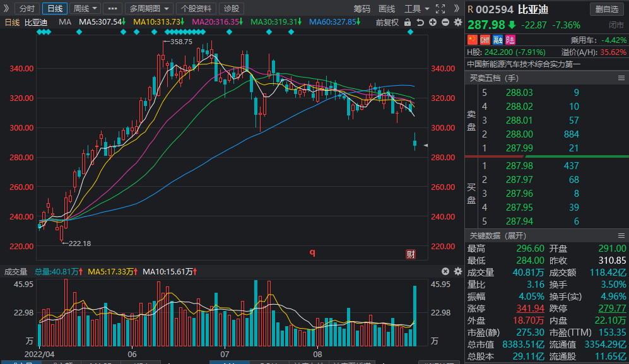Change the 前复权 price adjustment setting
This screenshot has height=364, width=629.
[x=387, y=23]
